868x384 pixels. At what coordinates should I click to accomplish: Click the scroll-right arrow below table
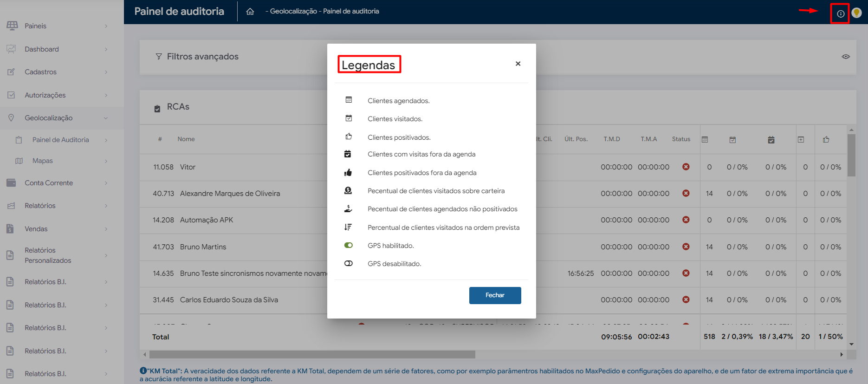pos(842,354)
